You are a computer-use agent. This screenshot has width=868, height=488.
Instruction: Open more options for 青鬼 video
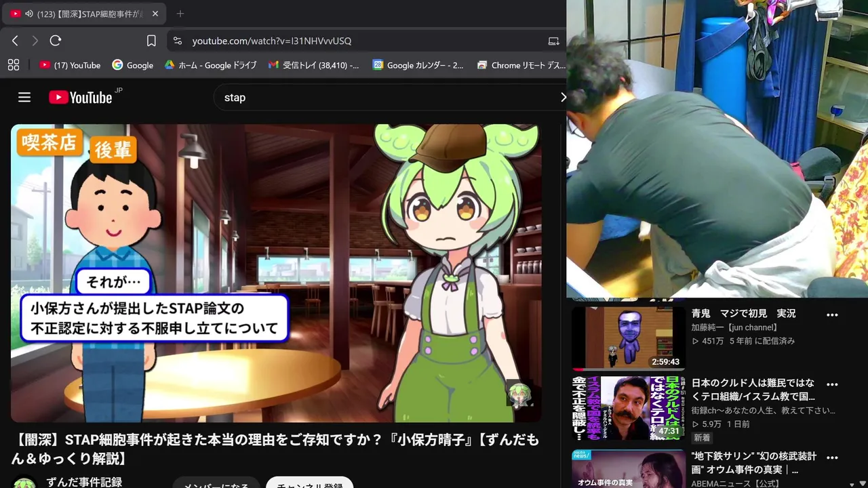(x=832, y=315)
